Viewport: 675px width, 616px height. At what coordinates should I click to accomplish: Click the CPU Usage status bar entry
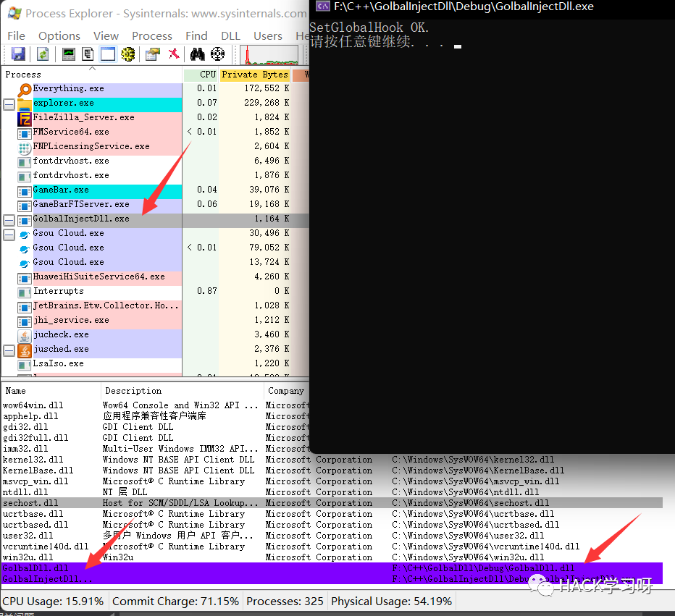[x=53, y=602]
